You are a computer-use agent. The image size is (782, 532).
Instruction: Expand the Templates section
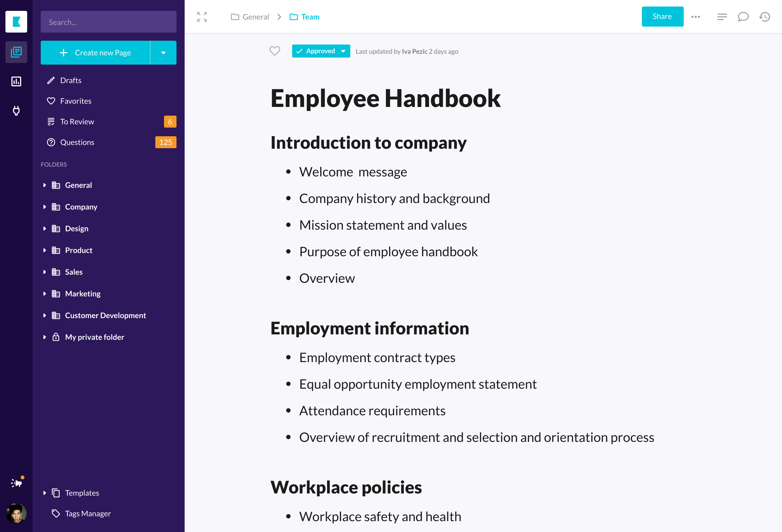pyautogui.click(x=45, y=493)
